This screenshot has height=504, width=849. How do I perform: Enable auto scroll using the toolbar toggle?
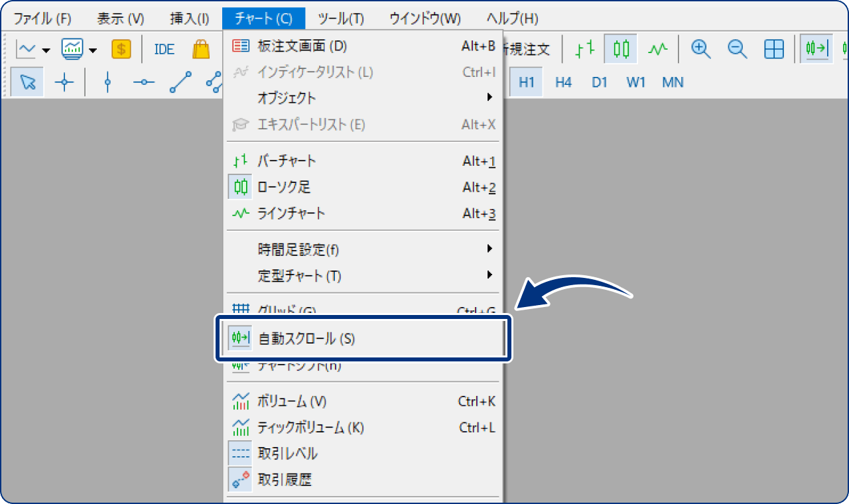tap(816, 48)
